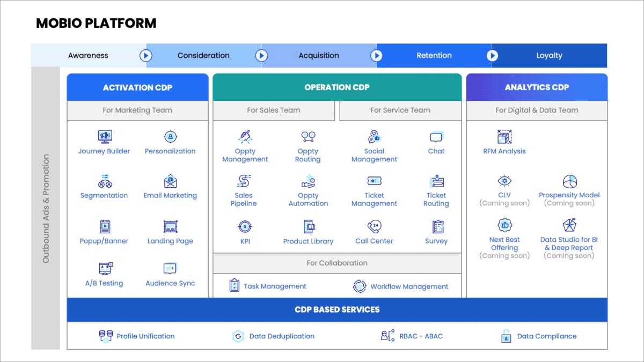Select the Sales Pipeline icon
The image size is (644, 362).
coord(244,181)
